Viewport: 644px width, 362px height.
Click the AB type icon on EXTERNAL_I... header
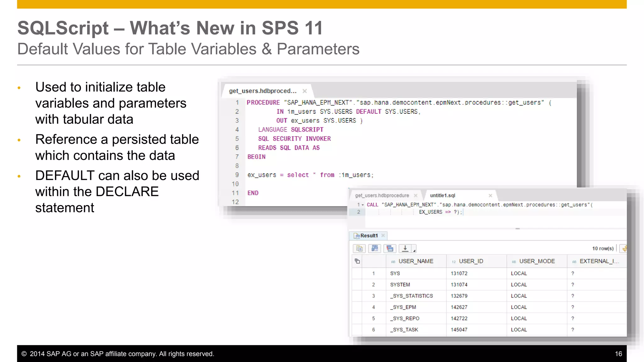tap(574, 262)
